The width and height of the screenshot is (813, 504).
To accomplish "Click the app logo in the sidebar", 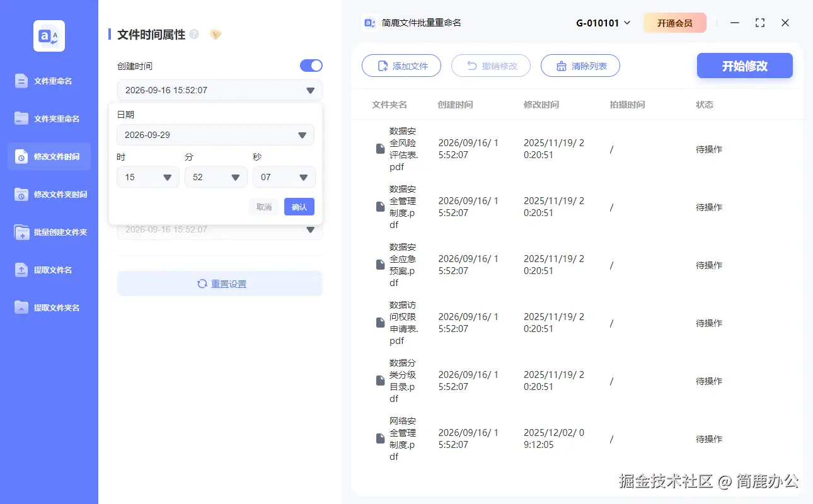I will [49, 36].
